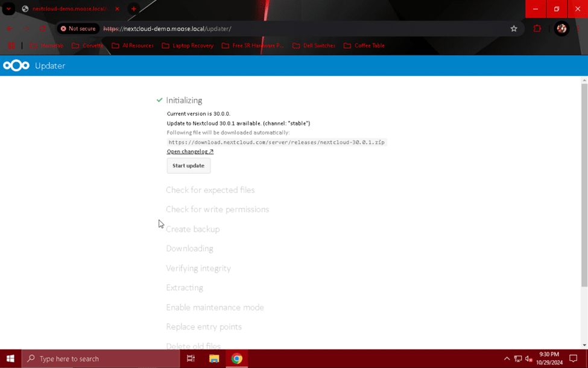Viewport: 588px width, 368px height.
Task: Open the tab search dropdown arrow
Action: point(8,8)
